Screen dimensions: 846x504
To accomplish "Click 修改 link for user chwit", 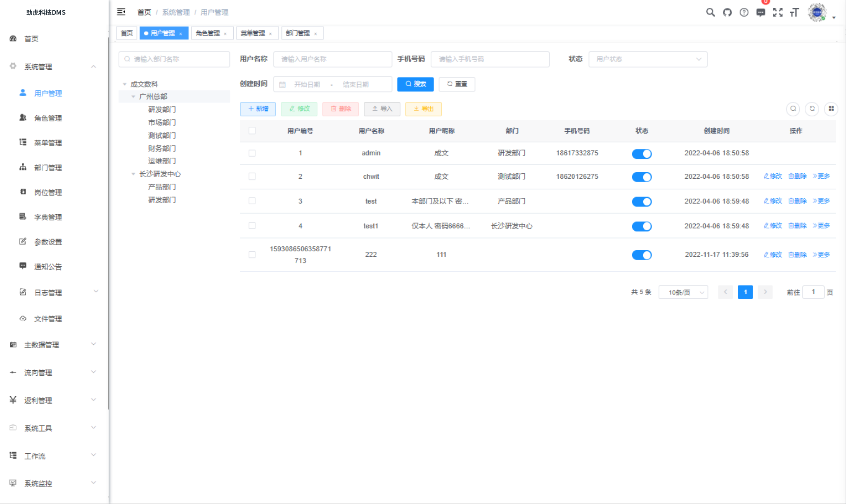I will coord(772,176).
